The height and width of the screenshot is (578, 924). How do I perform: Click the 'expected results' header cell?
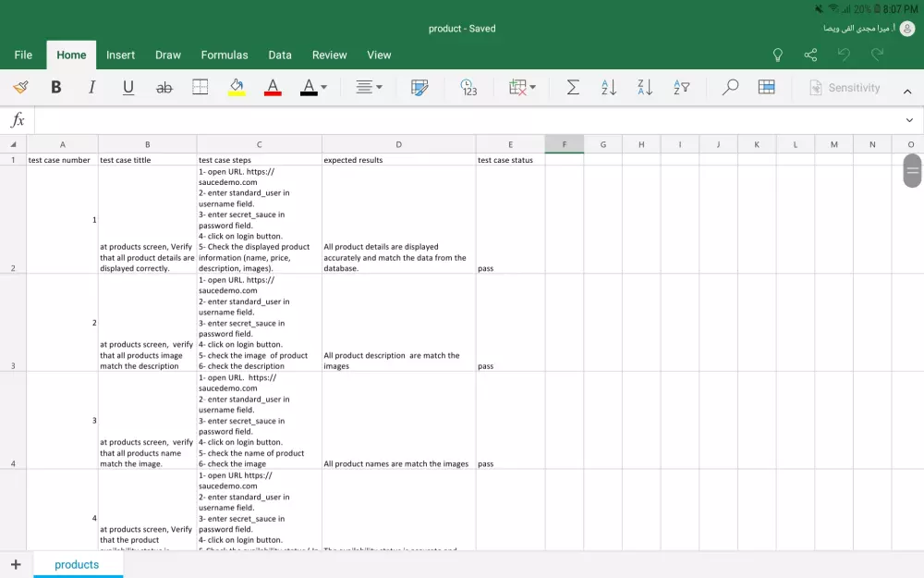398,160
